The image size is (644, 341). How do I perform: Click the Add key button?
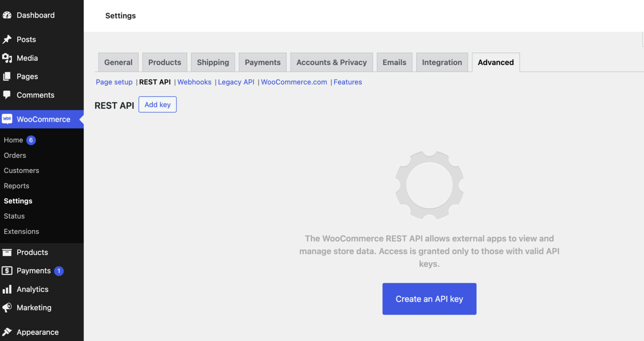tap(157, 104)
